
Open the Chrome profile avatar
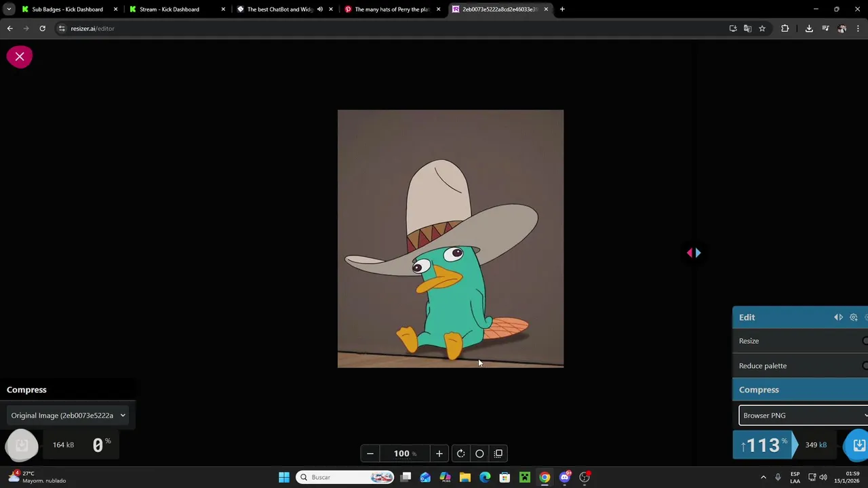click(842, 28)
